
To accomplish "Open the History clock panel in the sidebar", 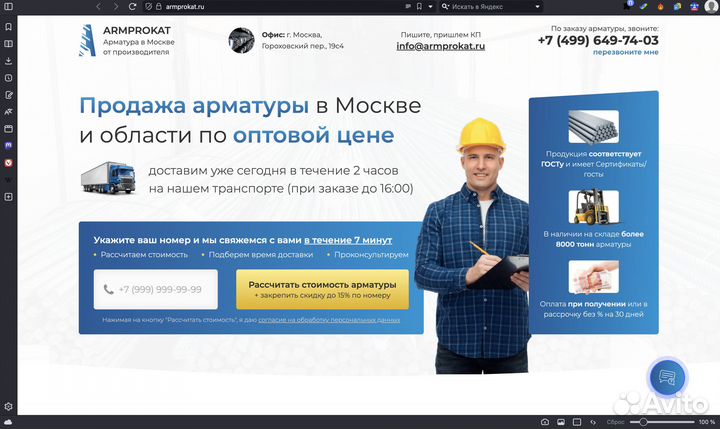I will (x=8, y=78).
